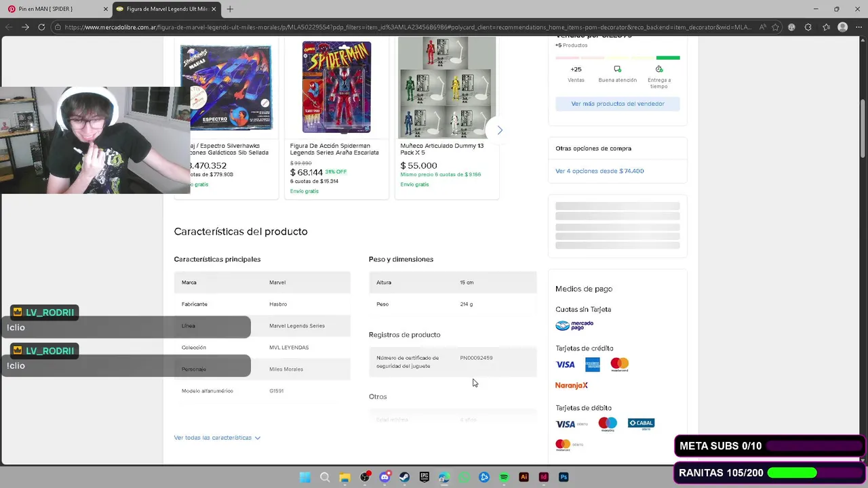Click 'Ver más productos del vendedor' button
The image size is (868, 488).
tap(617, 104)
